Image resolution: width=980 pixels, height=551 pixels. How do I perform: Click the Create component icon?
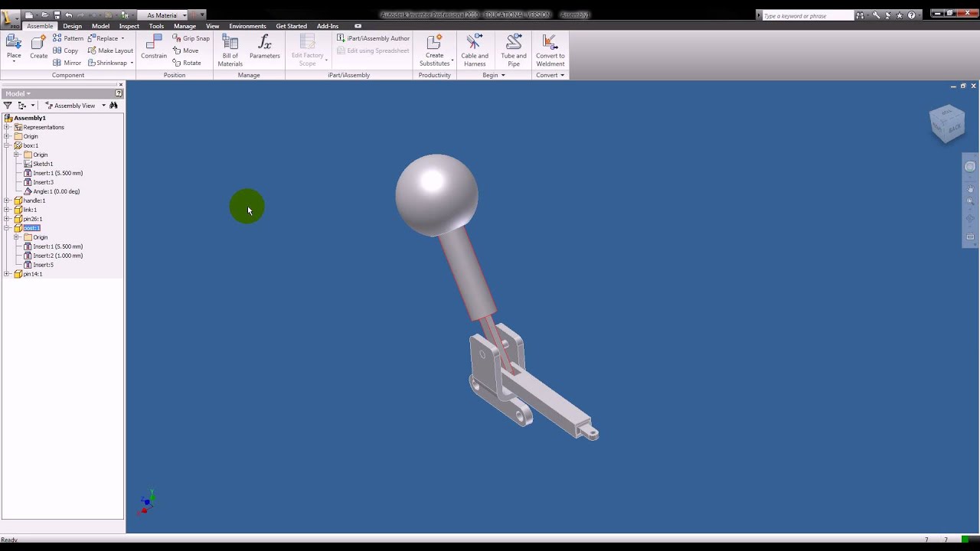38,47
